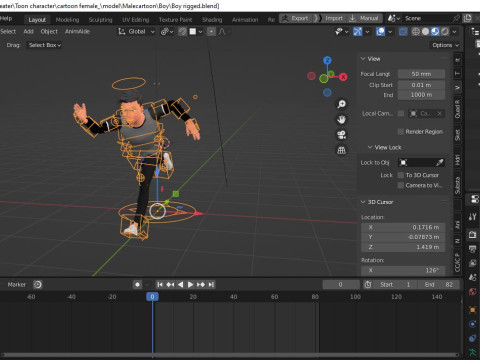
Task: Click the play animation button
Action: tap(190, 285)
